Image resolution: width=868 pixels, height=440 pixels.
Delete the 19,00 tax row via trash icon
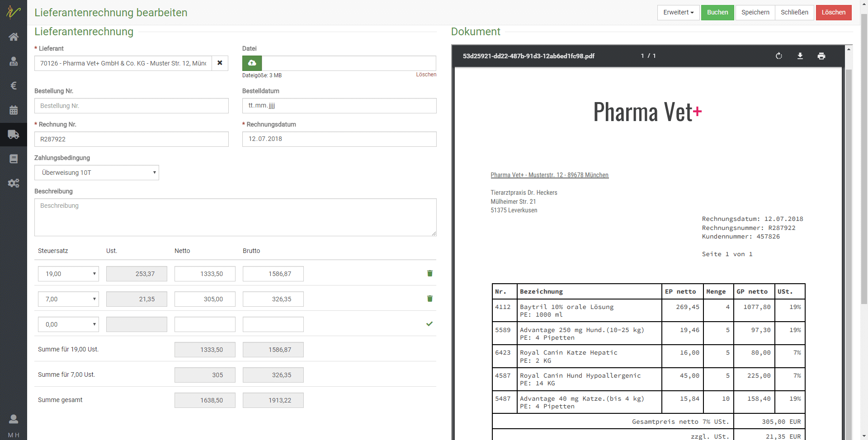[429, 273]
